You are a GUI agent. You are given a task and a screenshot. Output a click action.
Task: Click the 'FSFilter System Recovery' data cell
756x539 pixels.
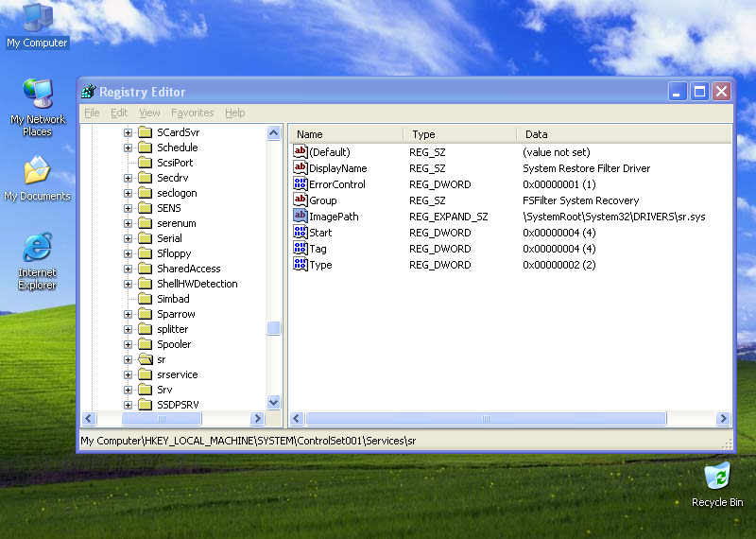click(x=580, y=200)
